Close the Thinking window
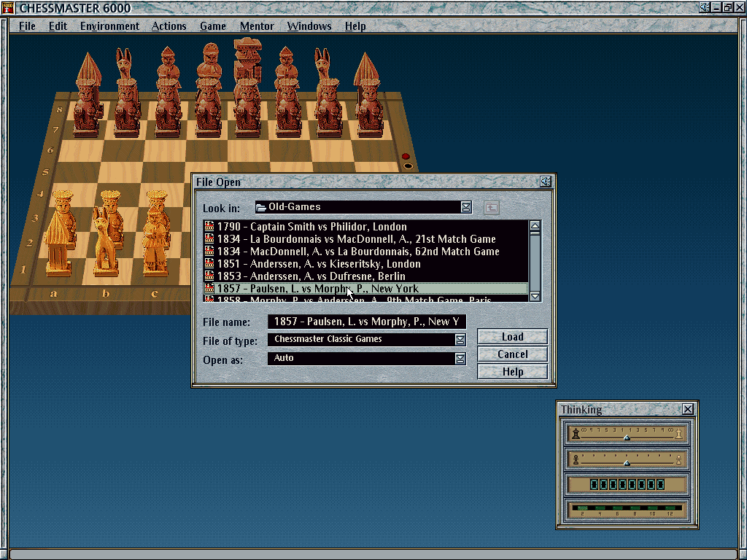Image resolution: width=747 pixels, height=560 pixels. pyautogui.click(x=688, y=409)
